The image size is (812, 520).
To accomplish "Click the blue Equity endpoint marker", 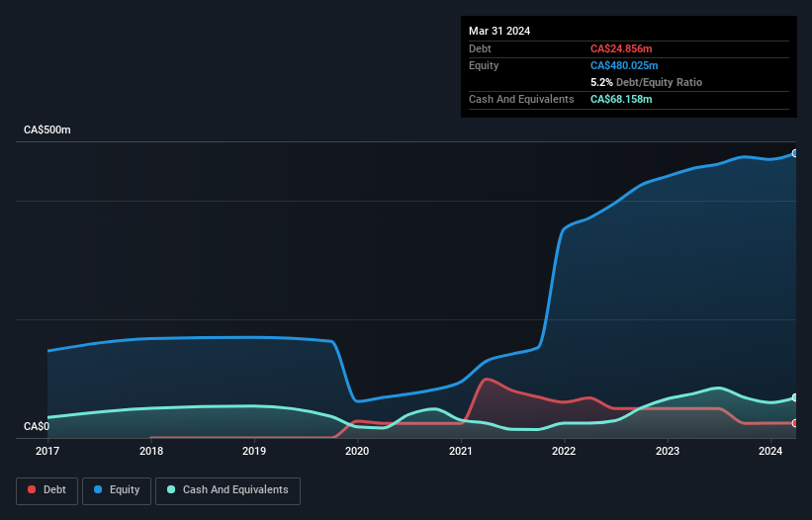I will (x=795, y=153).
